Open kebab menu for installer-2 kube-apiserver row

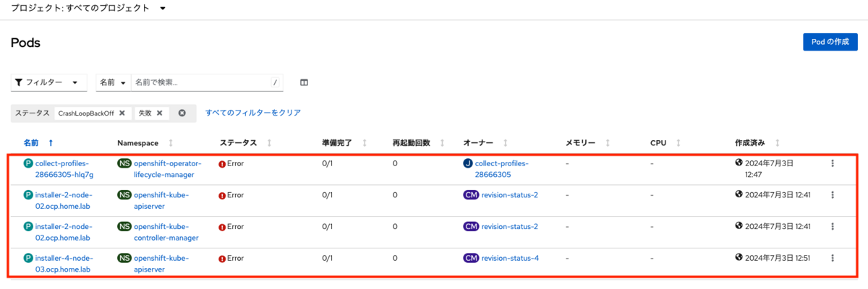[x=833, y=195]
